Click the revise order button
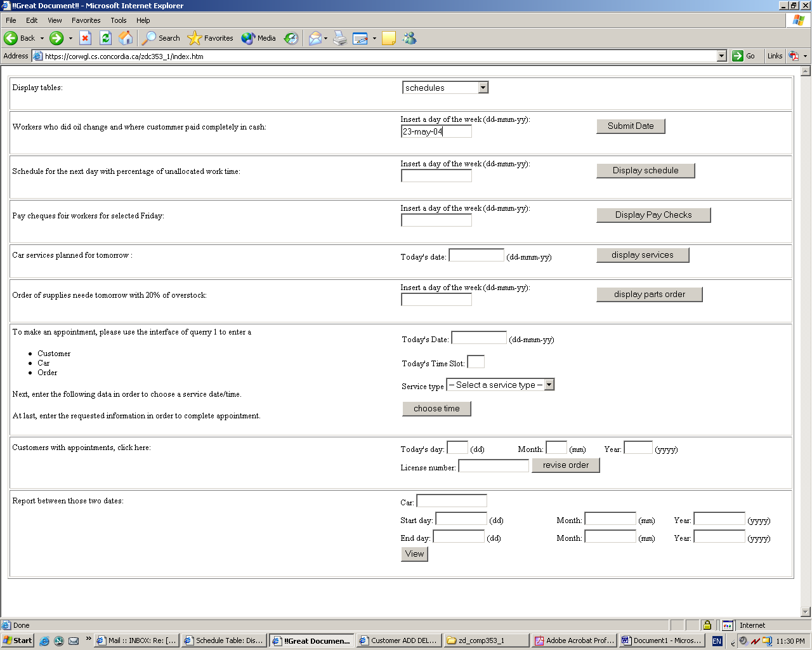The height and width of the screenshot is (650, 812). click(x=566, y=465)
